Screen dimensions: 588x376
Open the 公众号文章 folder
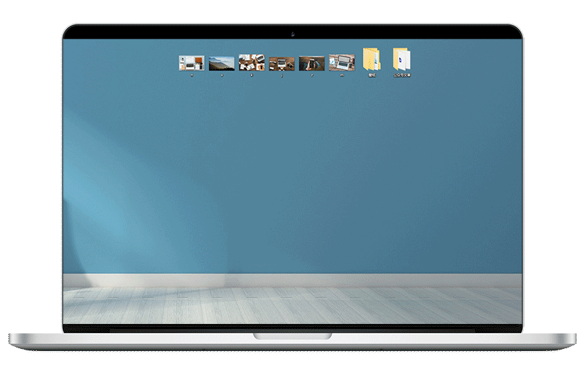click(402, 60)
